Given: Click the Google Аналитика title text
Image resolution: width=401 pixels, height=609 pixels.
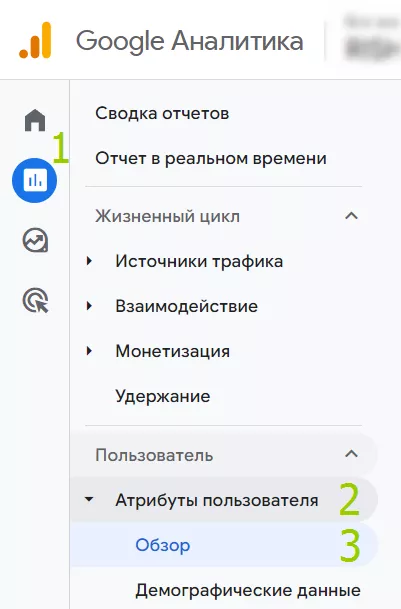Looking at the screenshot, I should [189, 41].
